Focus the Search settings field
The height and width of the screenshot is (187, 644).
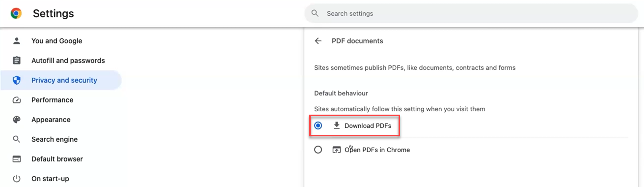tap(471, 13)
